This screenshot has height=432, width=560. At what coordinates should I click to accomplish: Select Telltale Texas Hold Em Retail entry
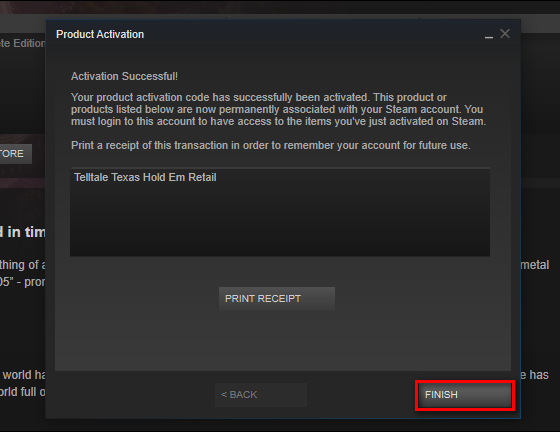click(x=145, y=177)
